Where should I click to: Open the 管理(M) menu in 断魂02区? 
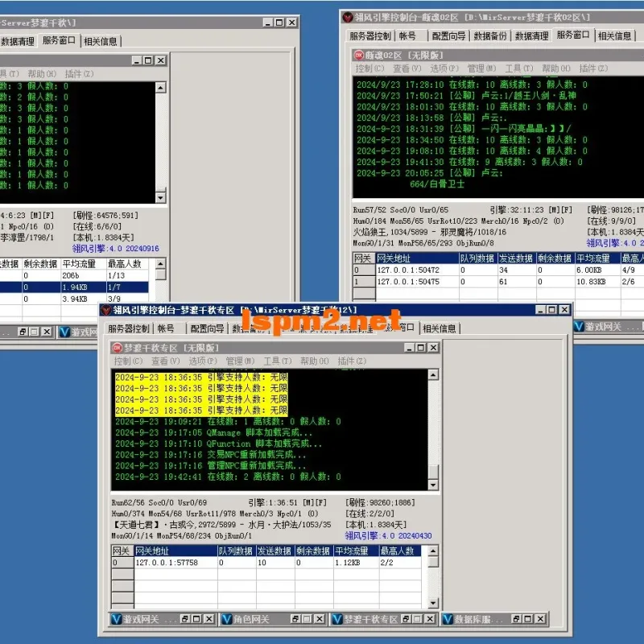point(481,68)
